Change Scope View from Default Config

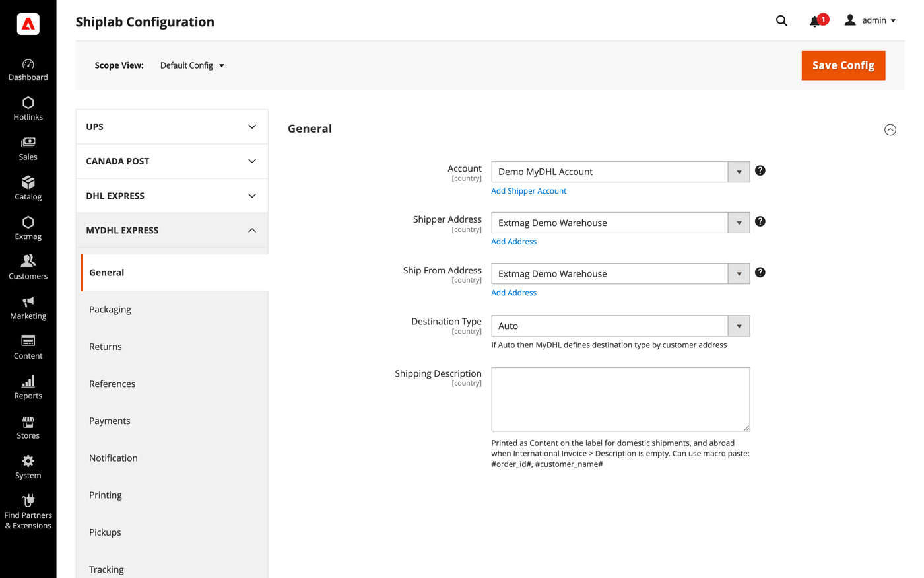(192, 65)
